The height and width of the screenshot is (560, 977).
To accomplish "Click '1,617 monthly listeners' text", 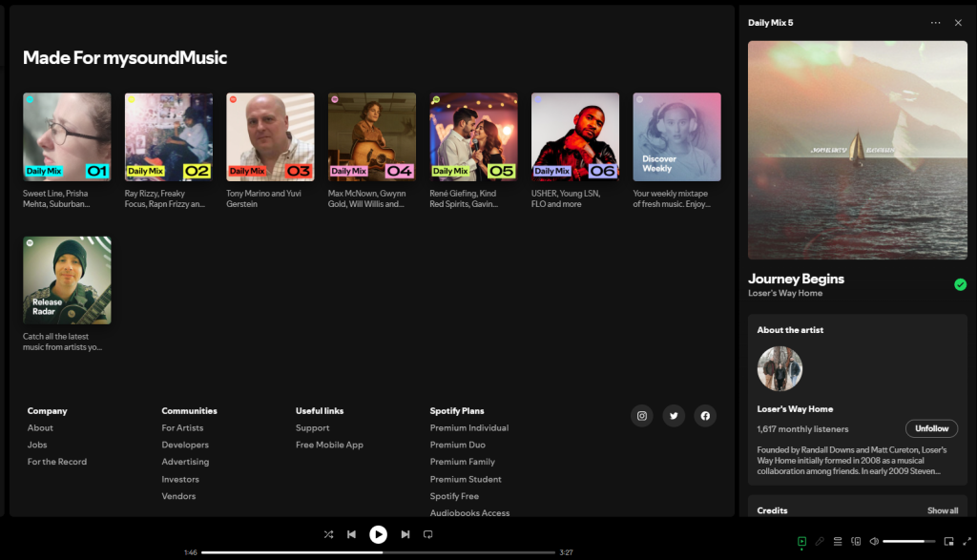I will coord(802,429).
